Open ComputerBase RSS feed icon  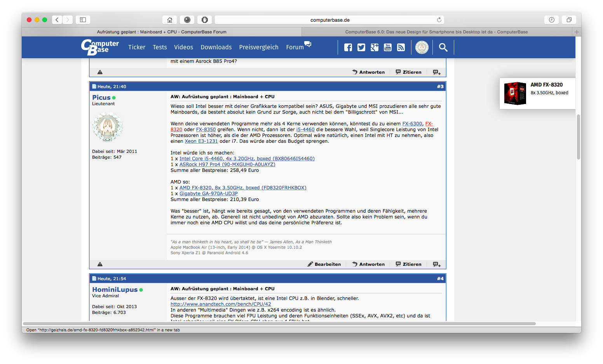(x=401, y=47)
